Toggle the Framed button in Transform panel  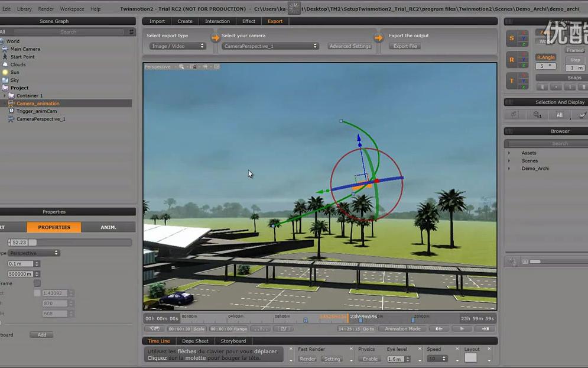[575, 50]
